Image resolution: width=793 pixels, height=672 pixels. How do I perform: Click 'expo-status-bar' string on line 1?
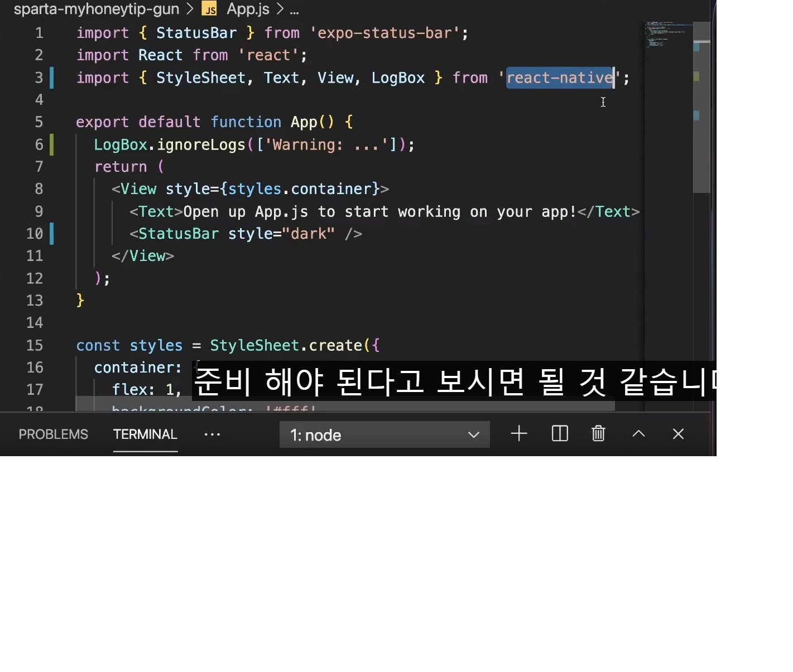pos(389,33)
